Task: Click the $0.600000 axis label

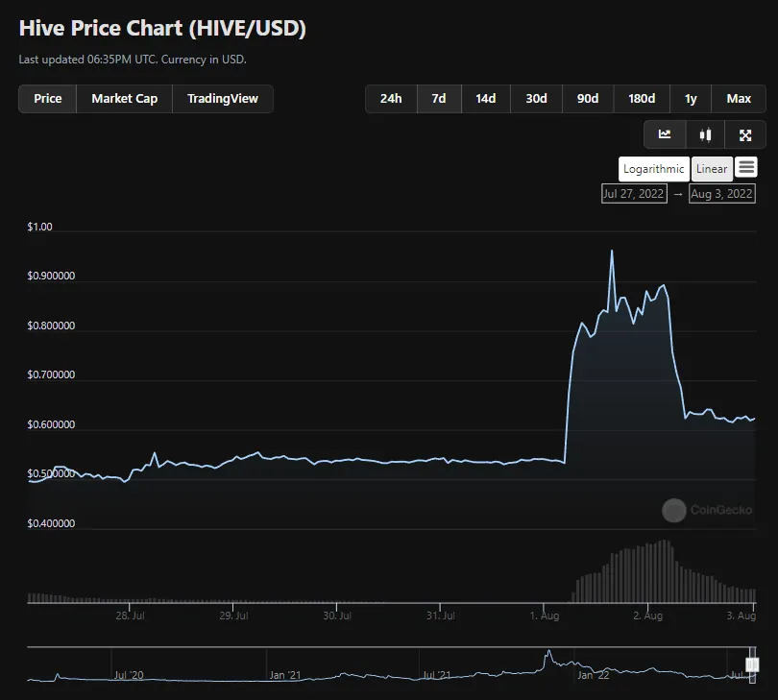Action: tap(51, 424)
